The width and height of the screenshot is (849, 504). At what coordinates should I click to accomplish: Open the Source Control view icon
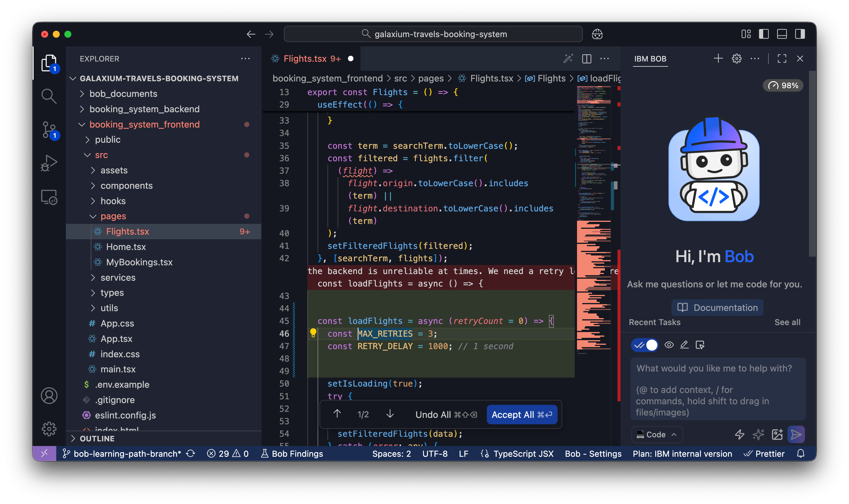(49, 130)
